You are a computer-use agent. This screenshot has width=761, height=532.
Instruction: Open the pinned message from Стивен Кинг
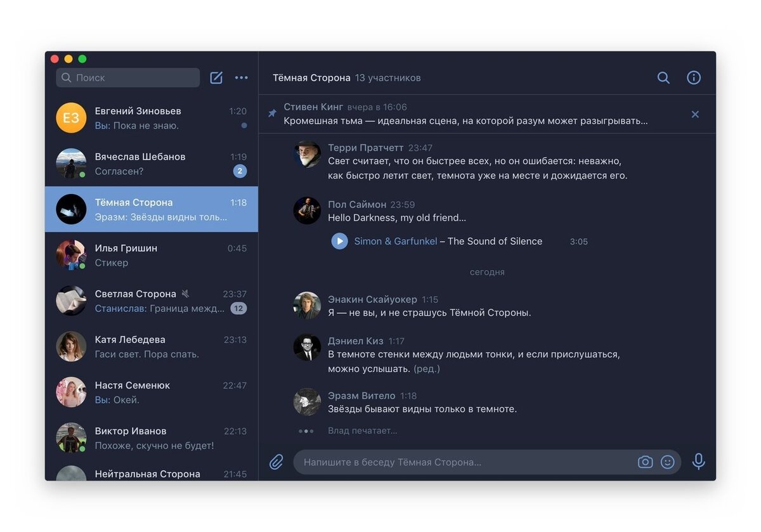tap(487, 114)
